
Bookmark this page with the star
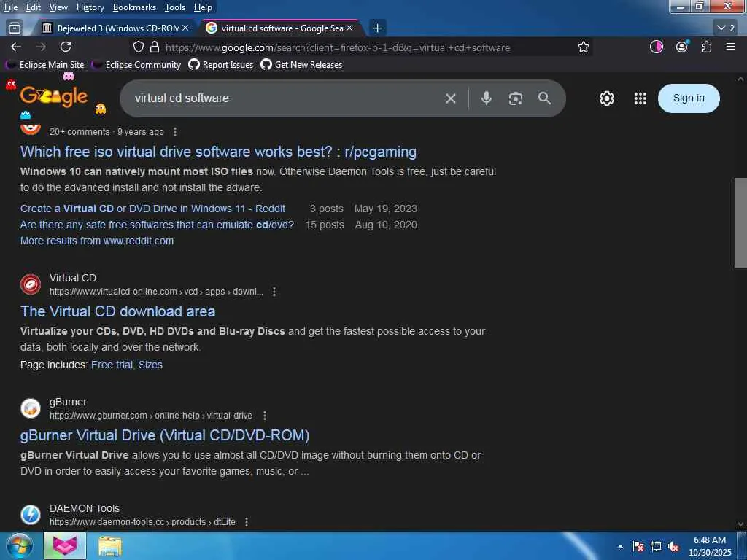coord(583,47)
